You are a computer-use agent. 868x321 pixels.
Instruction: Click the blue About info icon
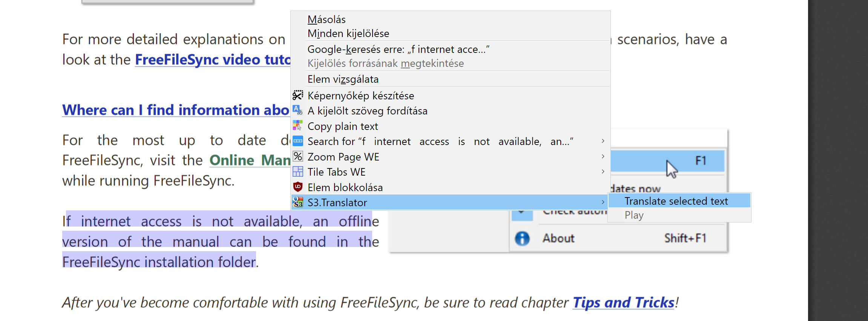click(522, 238)
